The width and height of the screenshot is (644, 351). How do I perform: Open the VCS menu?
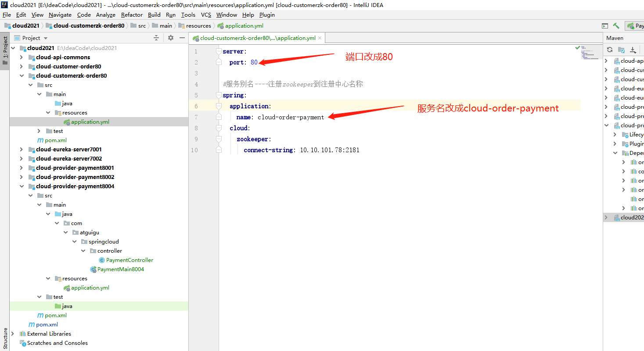coord(206,14)
